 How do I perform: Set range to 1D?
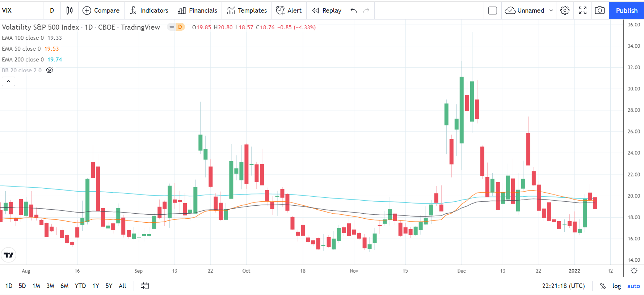(x=9, y=286)
